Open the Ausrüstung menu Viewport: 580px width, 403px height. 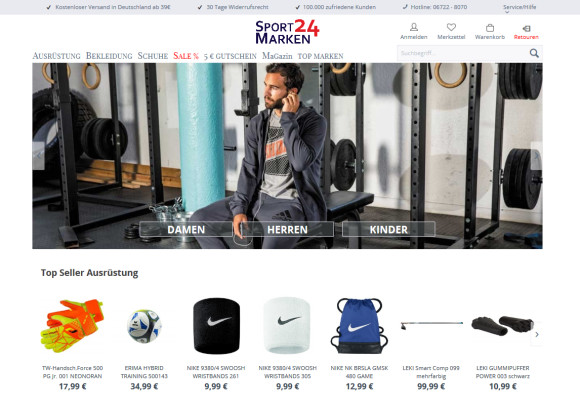56,56
